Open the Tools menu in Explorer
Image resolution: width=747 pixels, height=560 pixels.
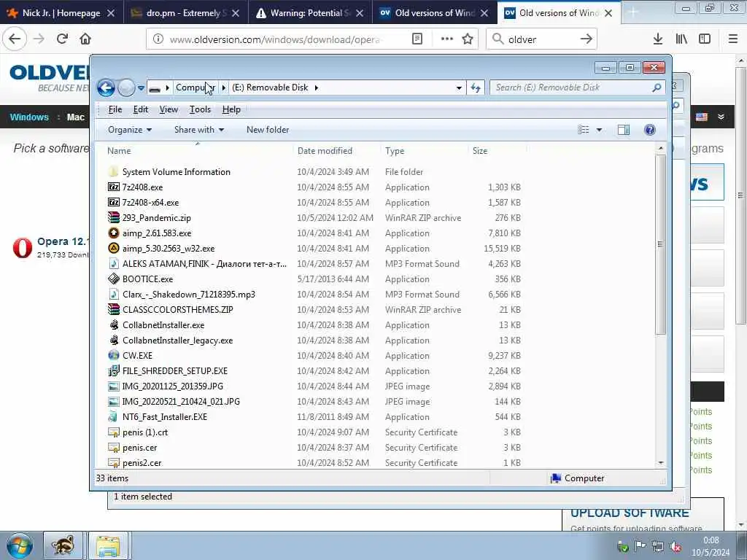click(200, 109)
